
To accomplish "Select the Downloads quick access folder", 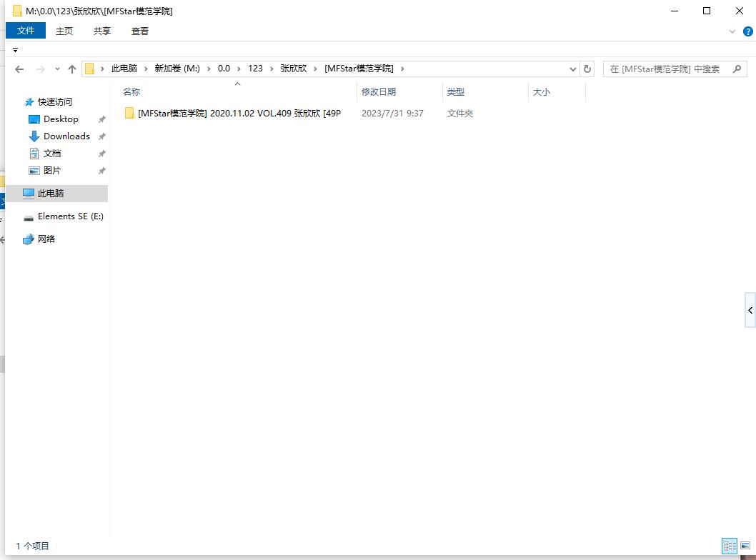I will (66, 136).
